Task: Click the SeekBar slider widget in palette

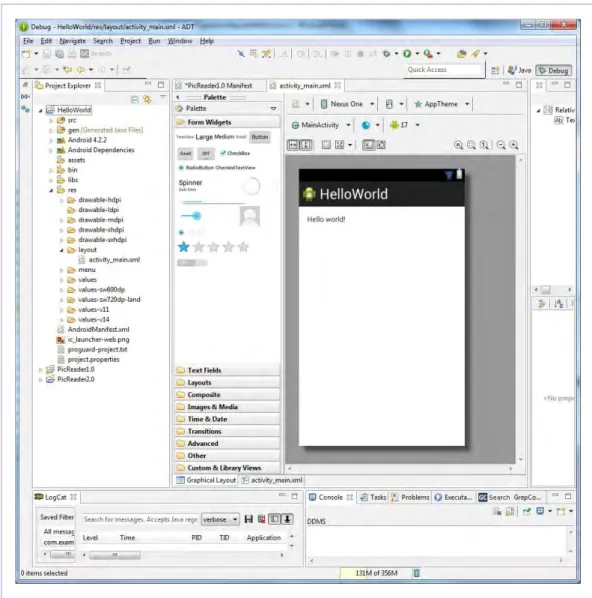Action: (x=191, y=216)
